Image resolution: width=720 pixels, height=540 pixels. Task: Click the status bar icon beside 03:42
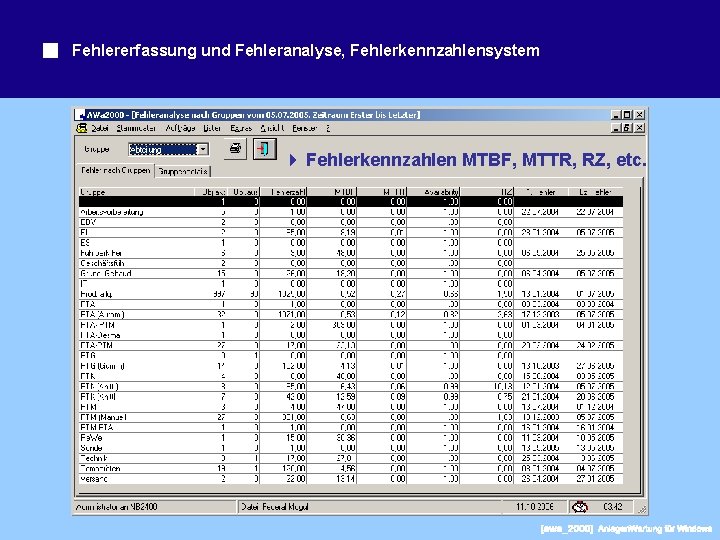click(579, 507)
